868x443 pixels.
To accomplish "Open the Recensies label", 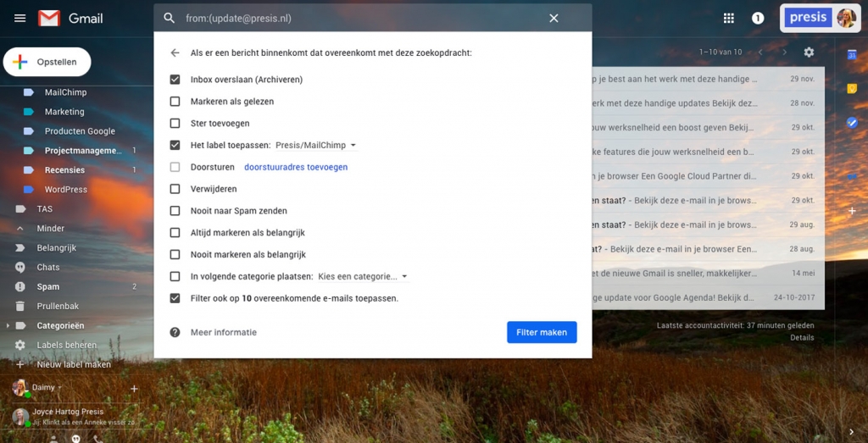I will (x=64, y=169).
